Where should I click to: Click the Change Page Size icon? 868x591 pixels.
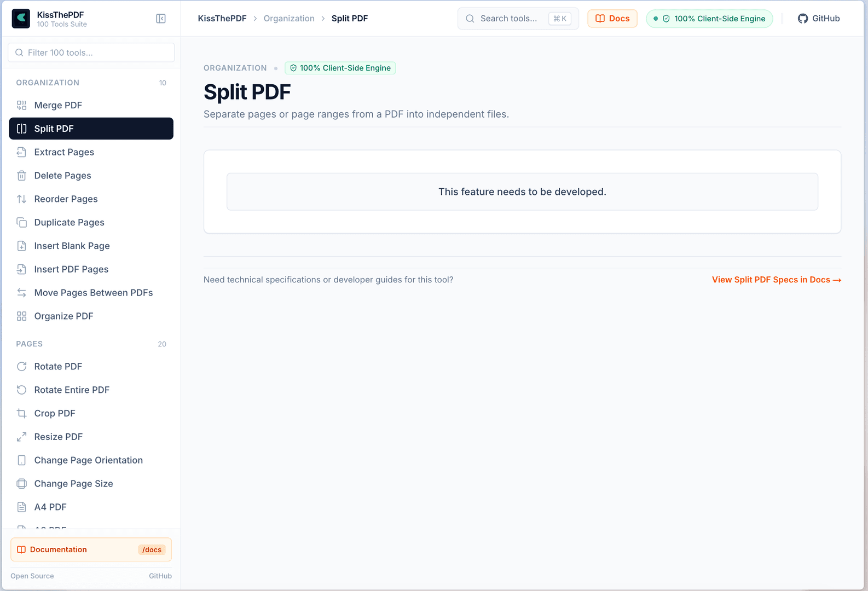click(x=21, y=484)
